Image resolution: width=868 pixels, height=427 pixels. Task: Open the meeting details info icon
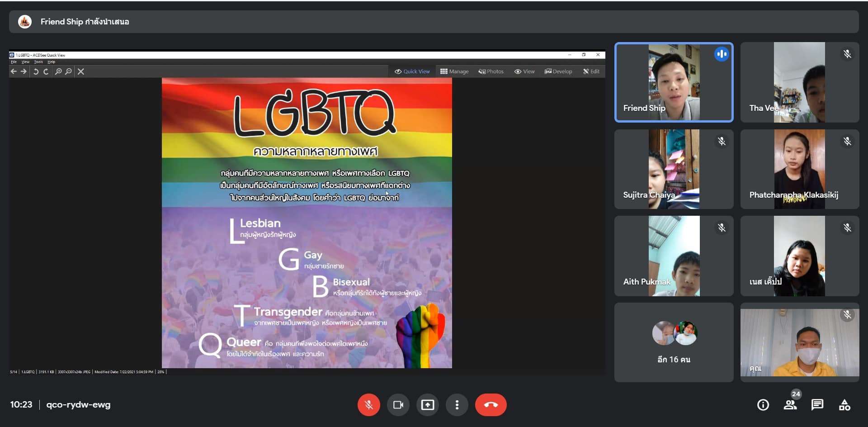[763, 405]
